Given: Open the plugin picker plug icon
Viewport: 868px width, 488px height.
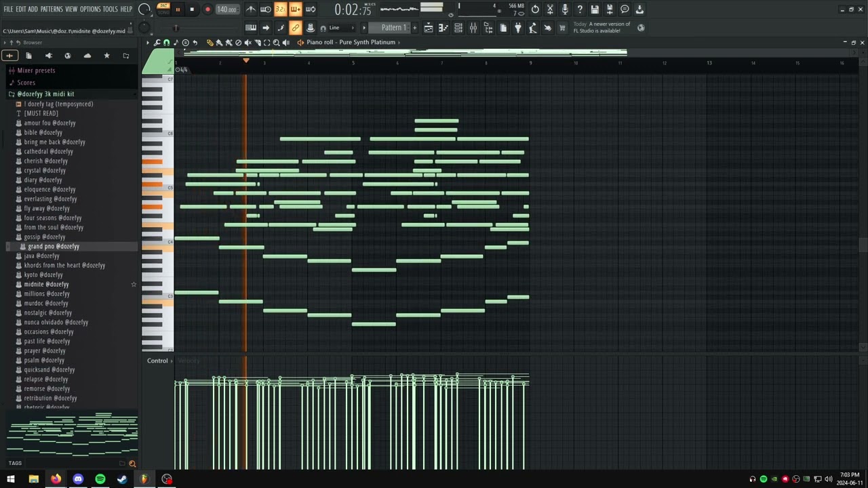Looking at the screenshot, I should (518, 28).
